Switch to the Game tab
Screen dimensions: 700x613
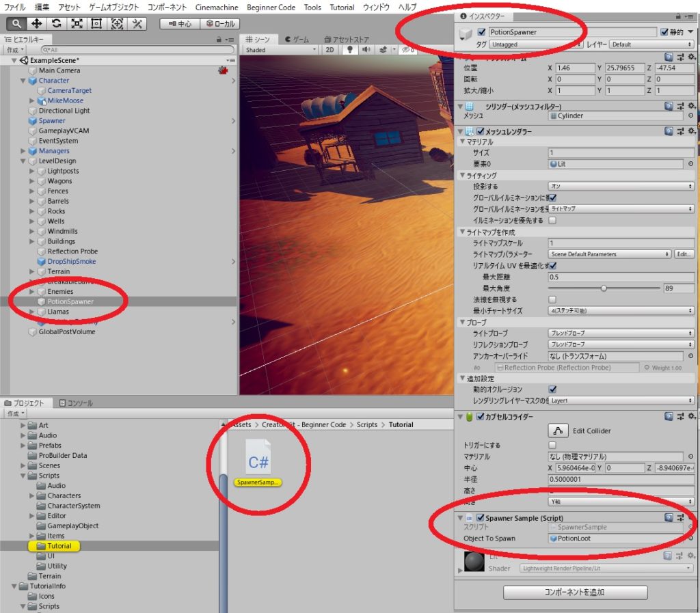[x=297, y=39]
